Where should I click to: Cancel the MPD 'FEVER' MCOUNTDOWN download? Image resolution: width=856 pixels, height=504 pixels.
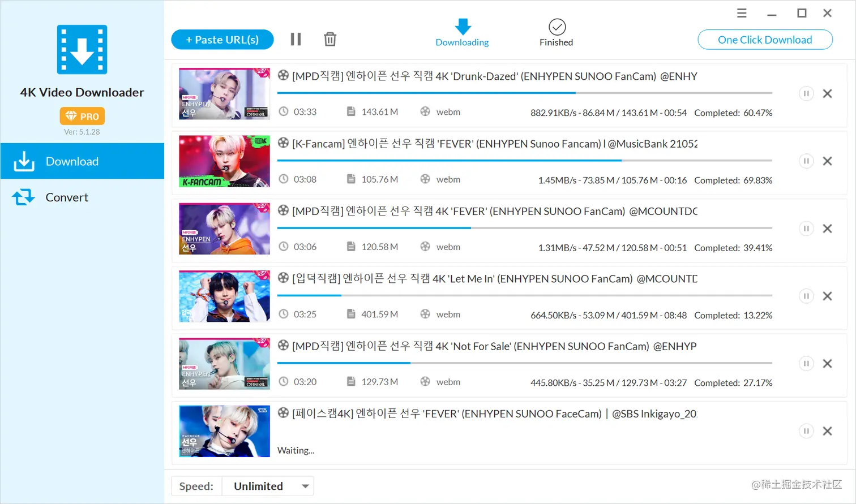tap(827, 229)
